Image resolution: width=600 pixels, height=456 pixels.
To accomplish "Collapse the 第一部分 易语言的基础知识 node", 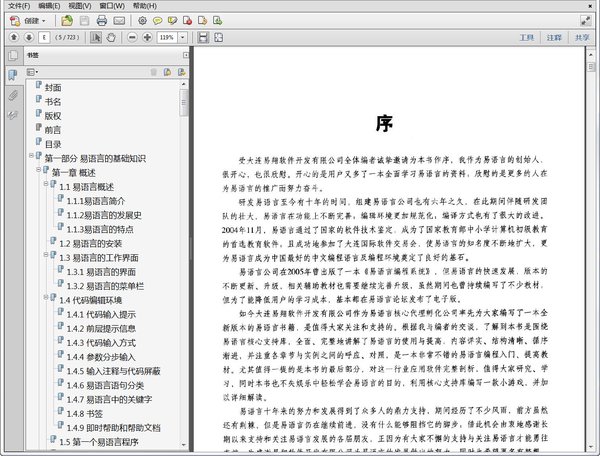I will click(31, 155).
